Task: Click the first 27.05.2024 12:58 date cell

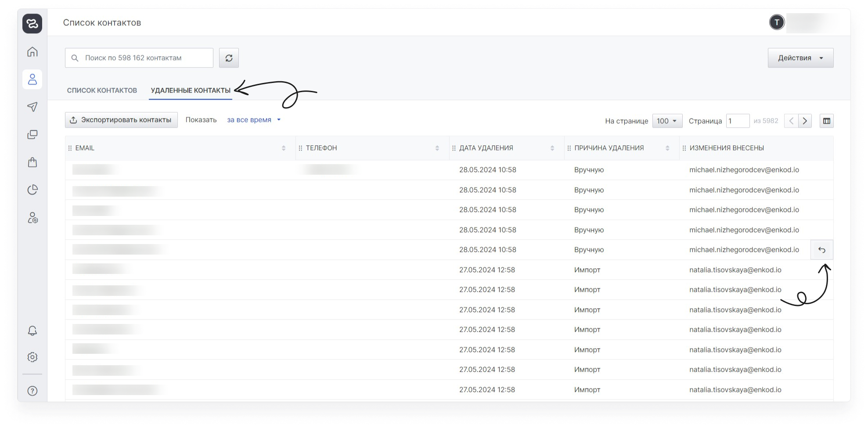Action: pos(487,270)
